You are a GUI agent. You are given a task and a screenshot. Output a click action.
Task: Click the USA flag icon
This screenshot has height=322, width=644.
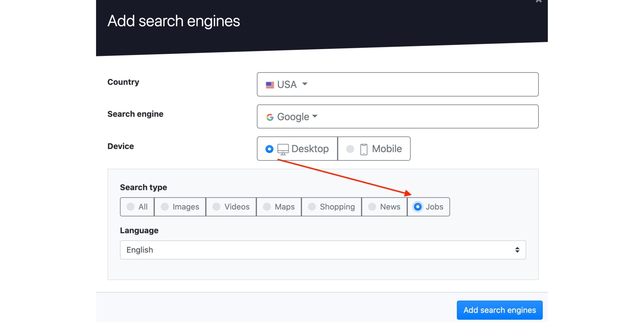pyautogui.click(x=270, y=85)
